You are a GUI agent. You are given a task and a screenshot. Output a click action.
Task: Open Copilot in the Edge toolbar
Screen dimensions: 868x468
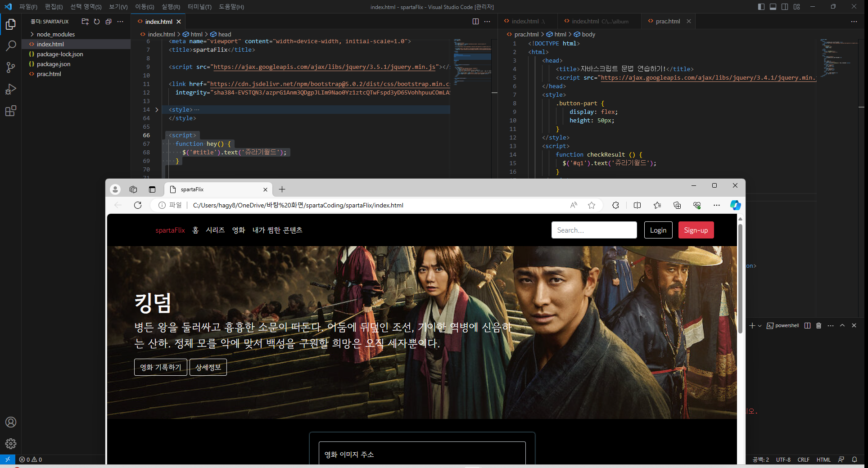735,205
